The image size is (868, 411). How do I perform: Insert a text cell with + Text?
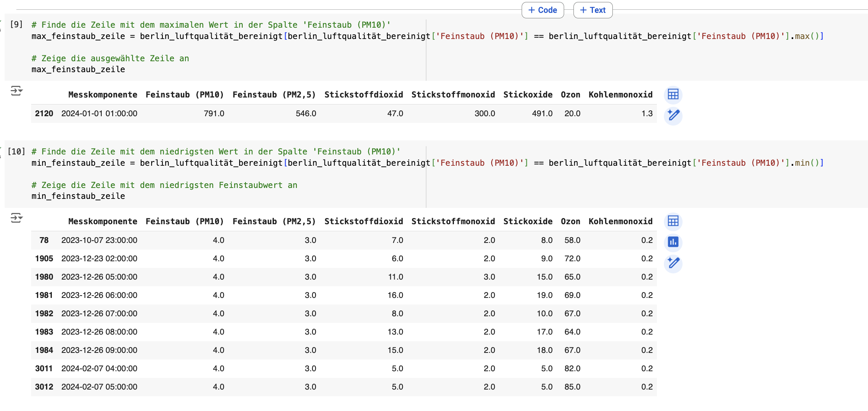[593, 10]
